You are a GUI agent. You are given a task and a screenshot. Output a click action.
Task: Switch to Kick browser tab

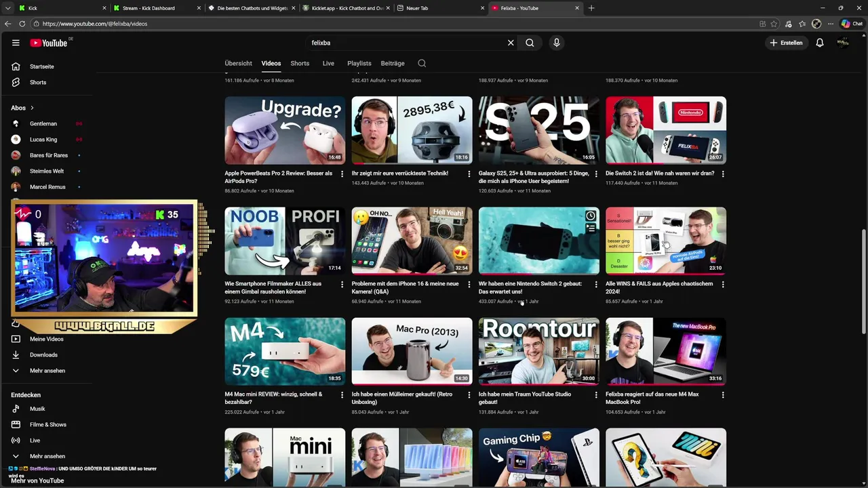point(61,8)
